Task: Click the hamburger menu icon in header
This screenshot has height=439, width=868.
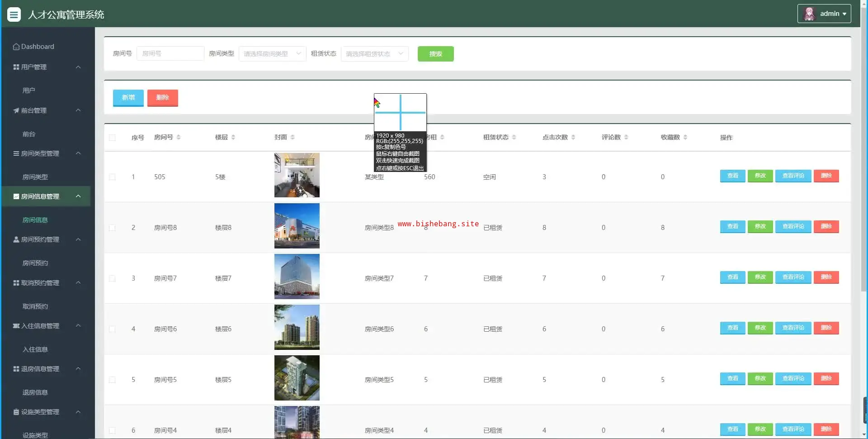Action: (x=14, y=14)
